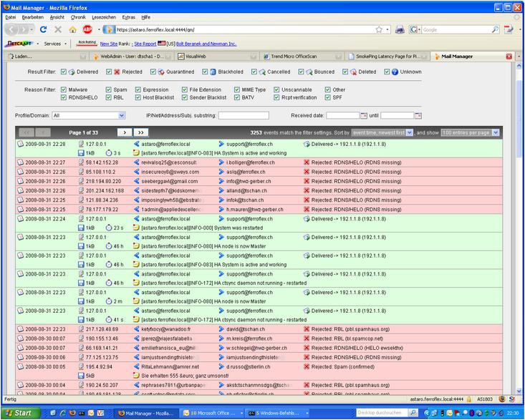Click the print icon in toolbar
The image size is (525, 420).
[400, 29]
